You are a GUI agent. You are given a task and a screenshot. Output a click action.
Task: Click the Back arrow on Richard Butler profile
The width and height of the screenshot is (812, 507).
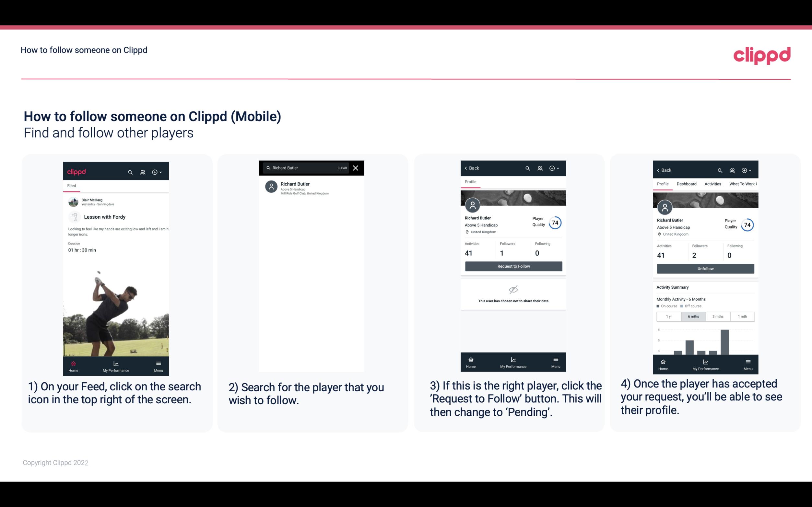coord(467,168)
